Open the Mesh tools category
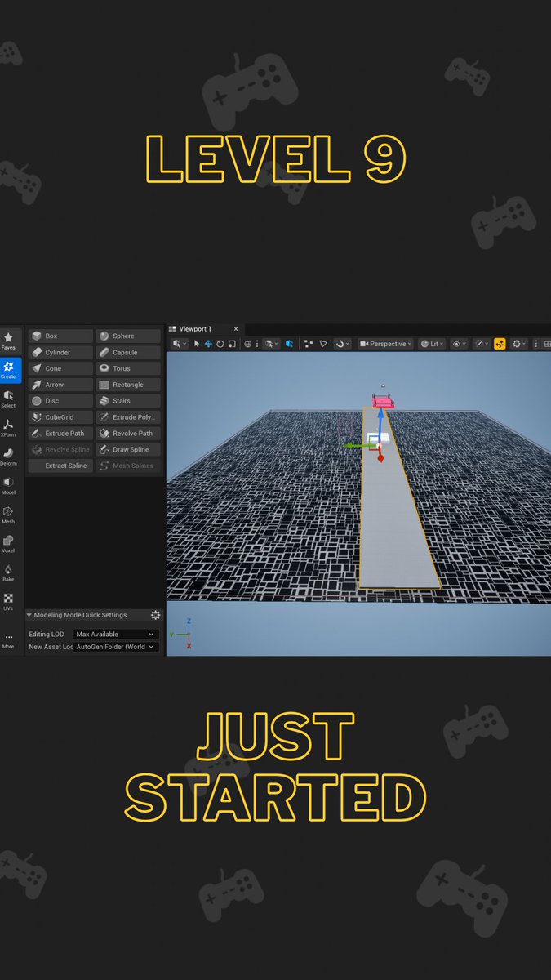This screenshot has height=980, width=551. (x=8, y=514)
